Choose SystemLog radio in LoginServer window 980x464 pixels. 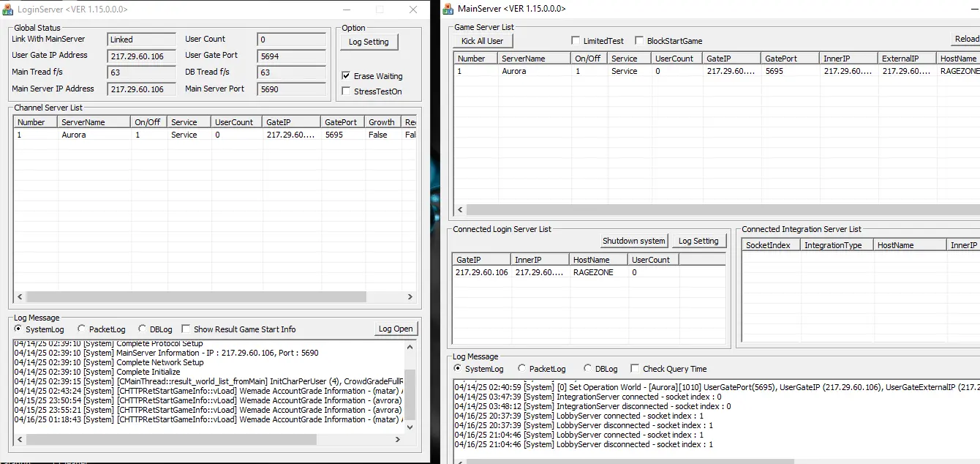pyautogui.click(x=18, y=329)
